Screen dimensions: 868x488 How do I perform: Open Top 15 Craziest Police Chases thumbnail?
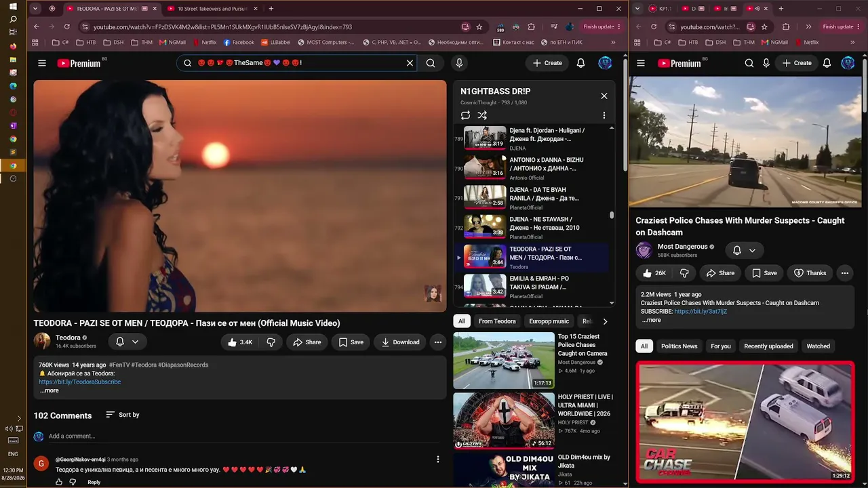(503, 361)
